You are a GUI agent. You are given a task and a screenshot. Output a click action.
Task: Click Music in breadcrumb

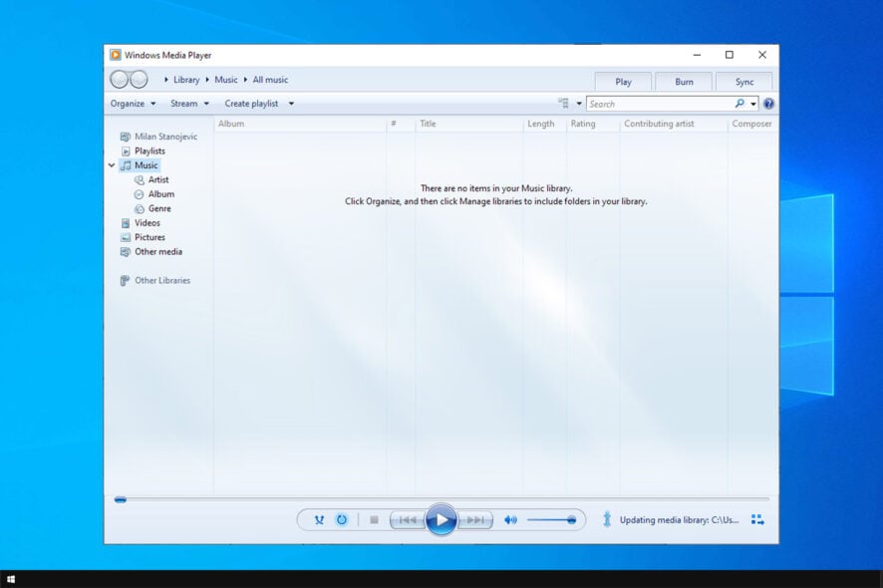pyautogui.click(x=226, y=80)
